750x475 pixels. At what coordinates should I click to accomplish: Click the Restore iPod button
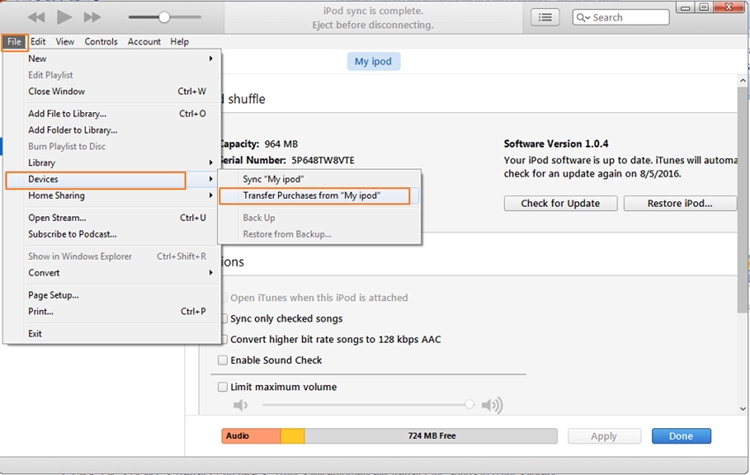click(680, 203)
